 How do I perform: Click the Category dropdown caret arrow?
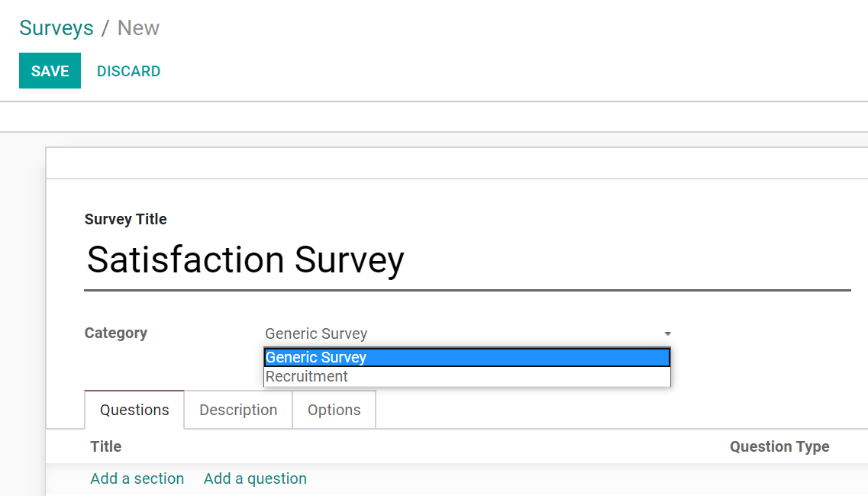[x=667, y=334]
